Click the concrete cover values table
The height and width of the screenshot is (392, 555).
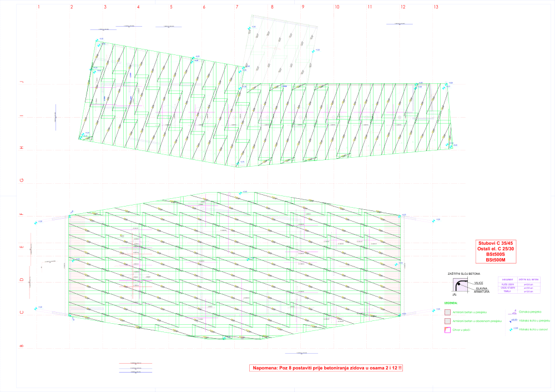(520, 286)
